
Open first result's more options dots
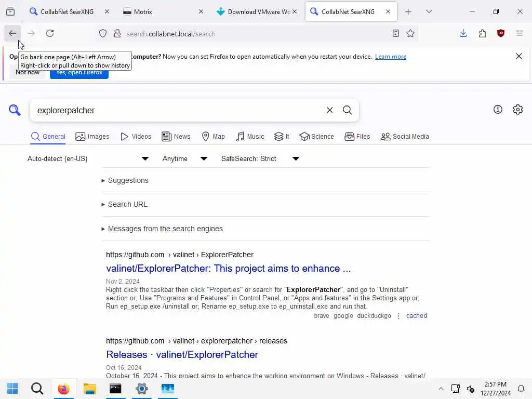coord(398,316)
